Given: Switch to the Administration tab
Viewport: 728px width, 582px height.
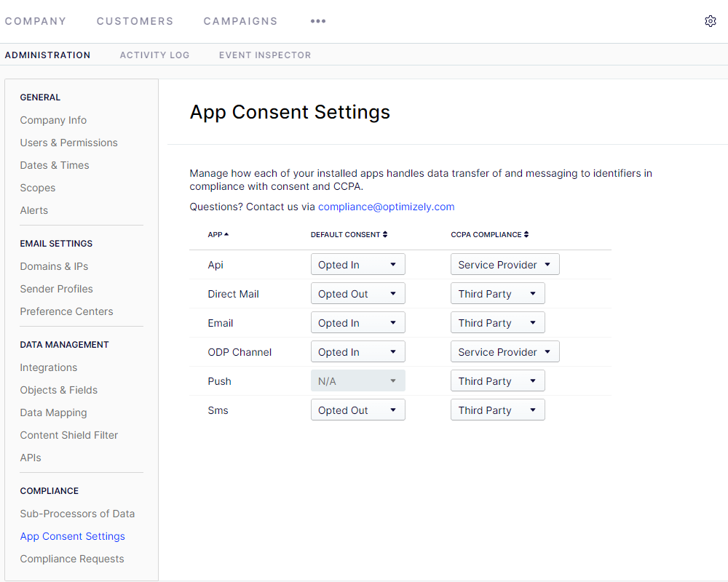Looking at the screenshot, I should coord(48,55).
